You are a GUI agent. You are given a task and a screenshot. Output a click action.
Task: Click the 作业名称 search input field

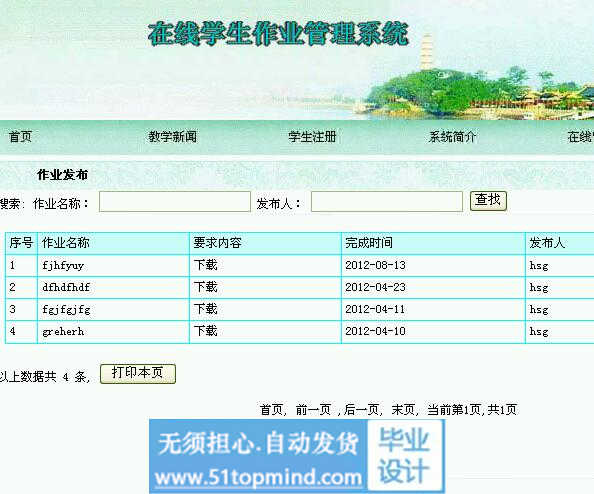[x=175, y=202]
